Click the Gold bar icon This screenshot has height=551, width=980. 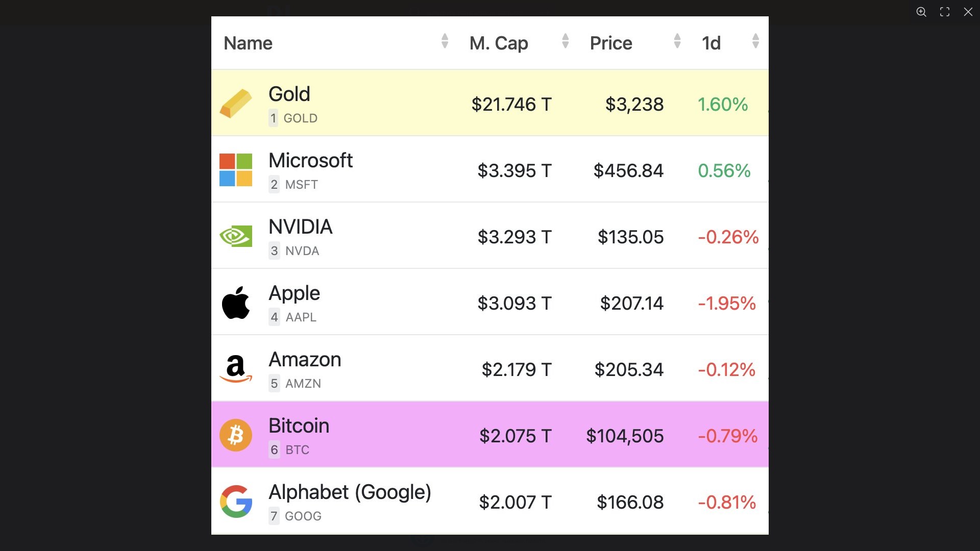tap(236, 104)
